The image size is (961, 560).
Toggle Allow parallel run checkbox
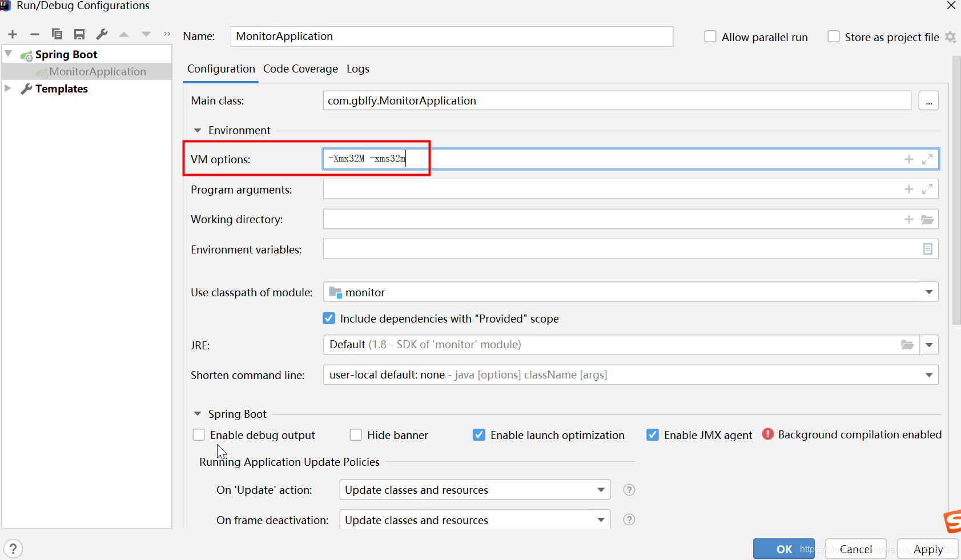pos(710,37)
